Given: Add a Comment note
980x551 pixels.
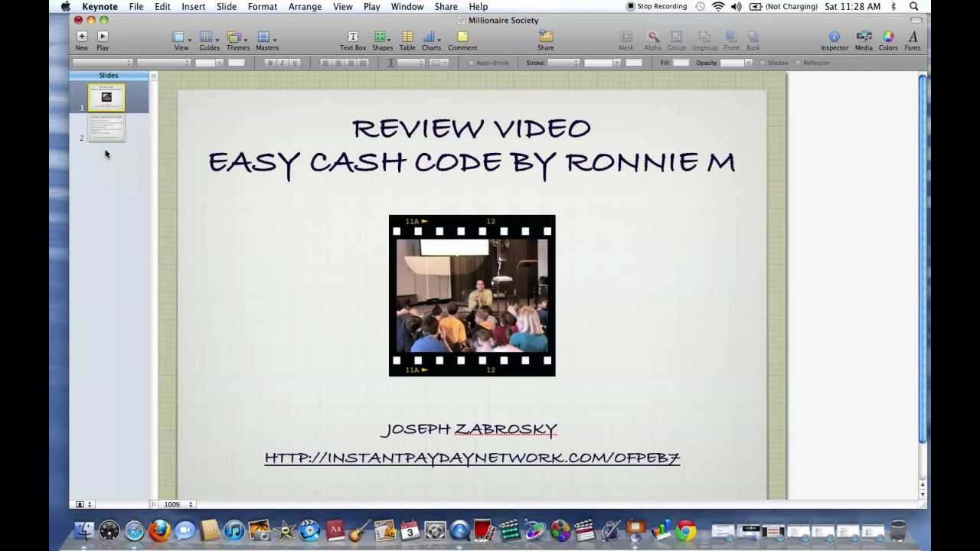Looking at the screenshot, I should point(462,41).
